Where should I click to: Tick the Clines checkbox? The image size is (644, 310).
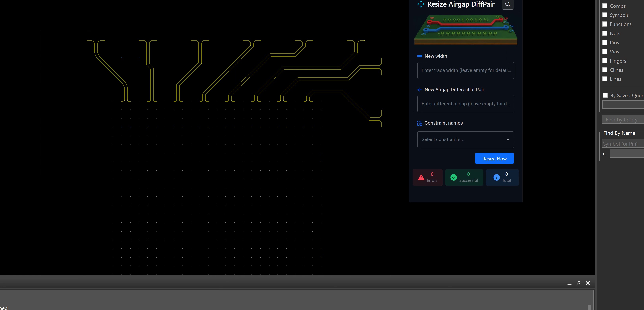pos(605,70)
